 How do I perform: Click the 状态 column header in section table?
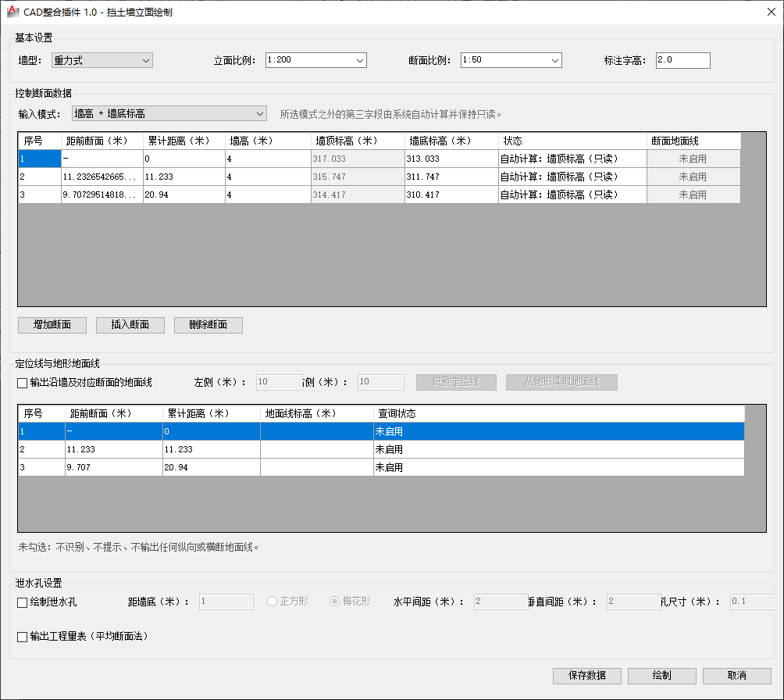572,141
